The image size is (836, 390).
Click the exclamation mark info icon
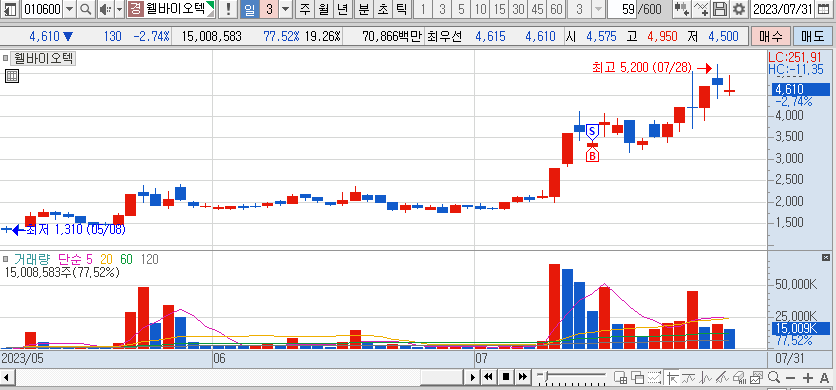pos(228,9)
